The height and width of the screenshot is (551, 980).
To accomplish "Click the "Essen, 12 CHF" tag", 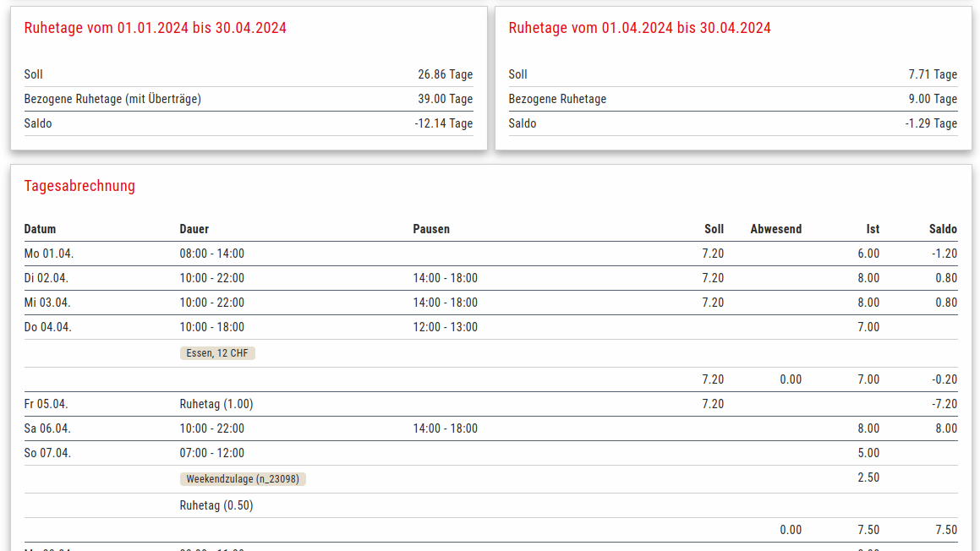I will tap(217, 353).
